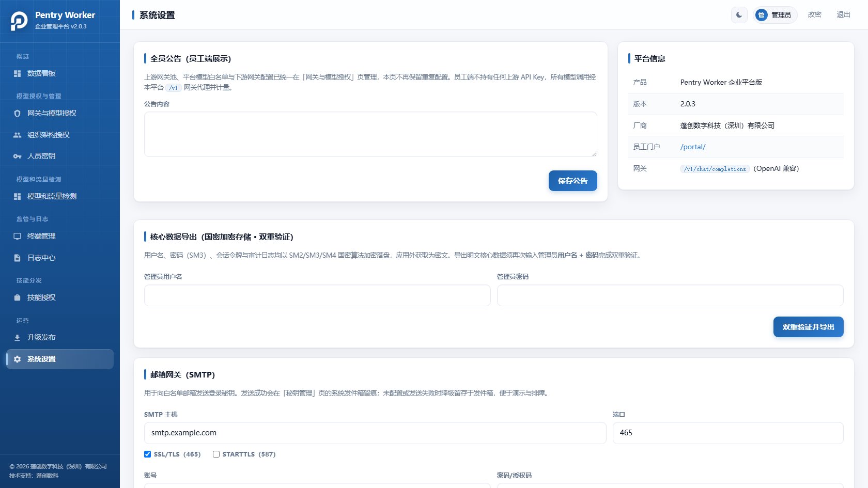Click the 管理员 user button
Screen dimensions: 868x488
coord(775,15)
